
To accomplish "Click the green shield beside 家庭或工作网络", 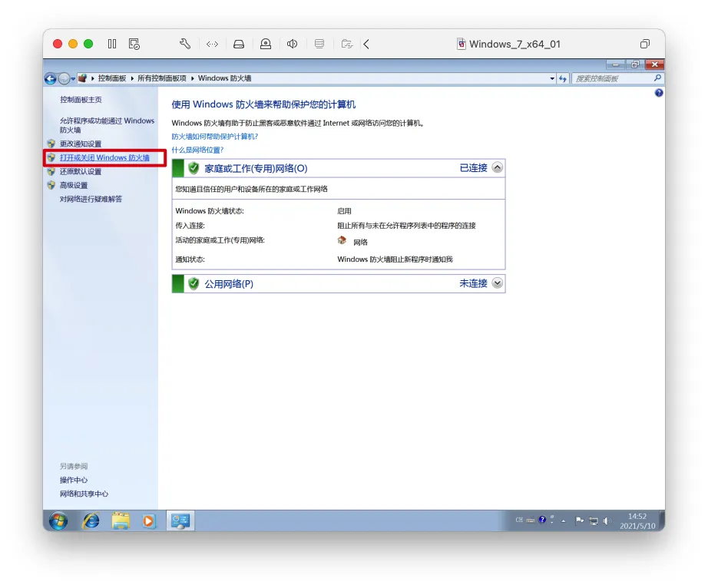I will [194, 168].
